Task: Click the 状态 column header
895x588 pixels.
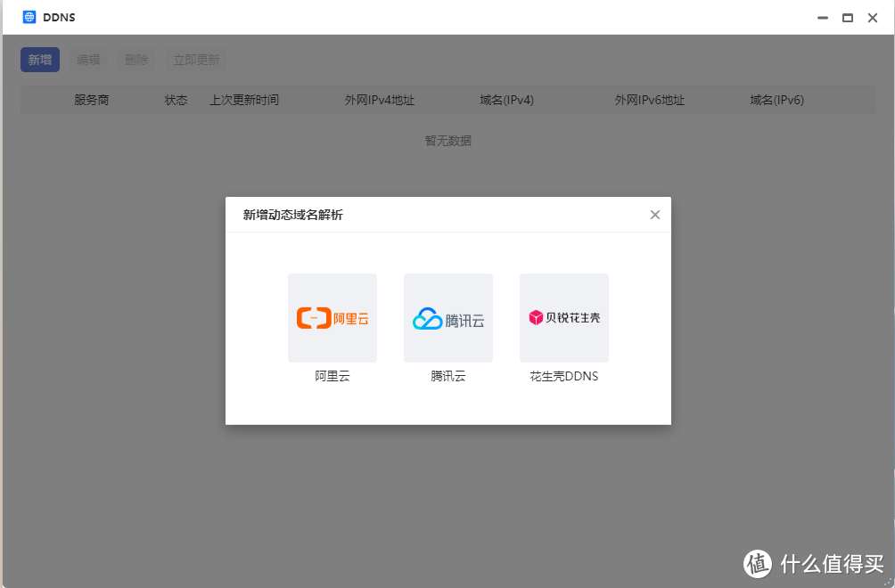Action: 176,100
